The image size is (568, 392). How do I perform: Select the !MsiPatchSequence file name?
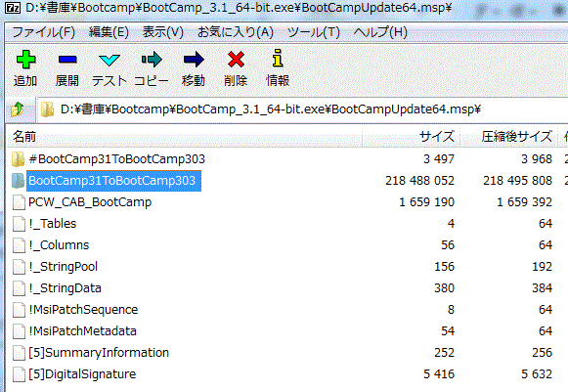click(x=83, y=310)
